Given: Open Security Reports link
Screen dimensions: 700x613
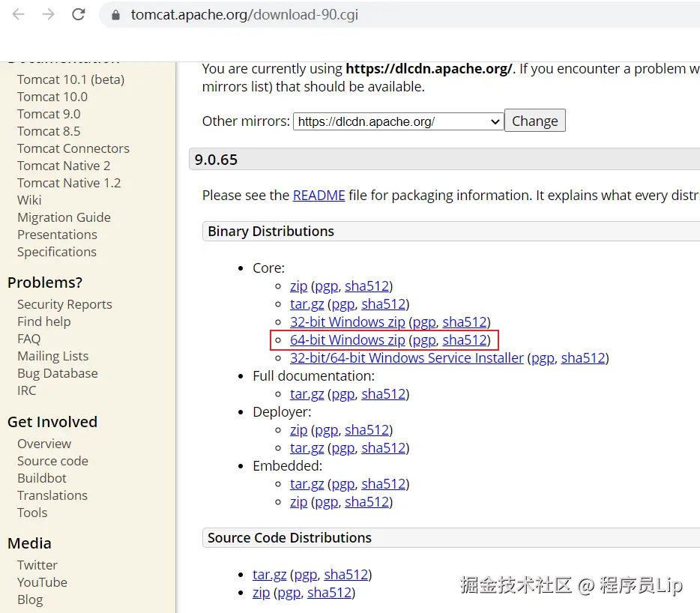Looking at the screenshot, I should tap(64, 304).
